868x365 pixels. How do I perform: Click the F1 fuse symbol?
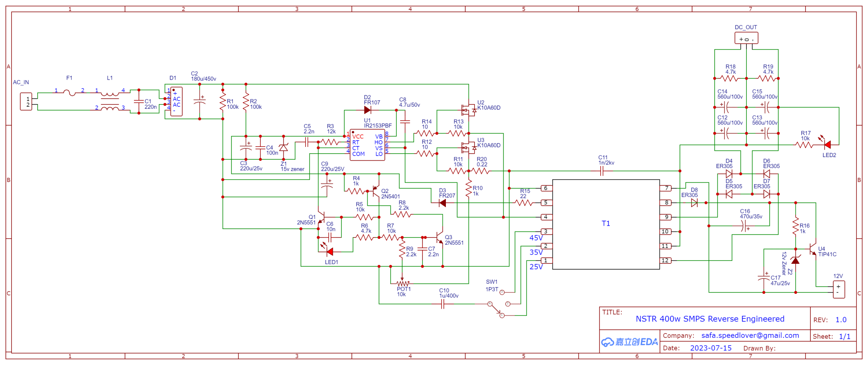click(69, 93)
